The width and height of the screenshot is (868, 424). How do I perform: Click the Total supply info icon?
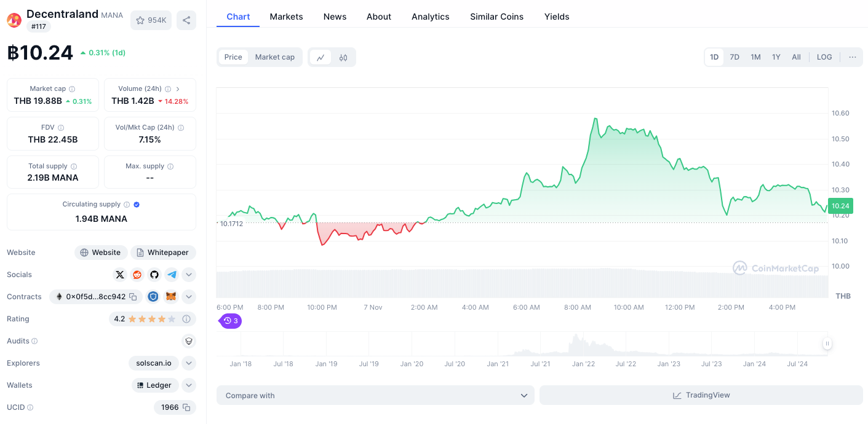[74, 167]
